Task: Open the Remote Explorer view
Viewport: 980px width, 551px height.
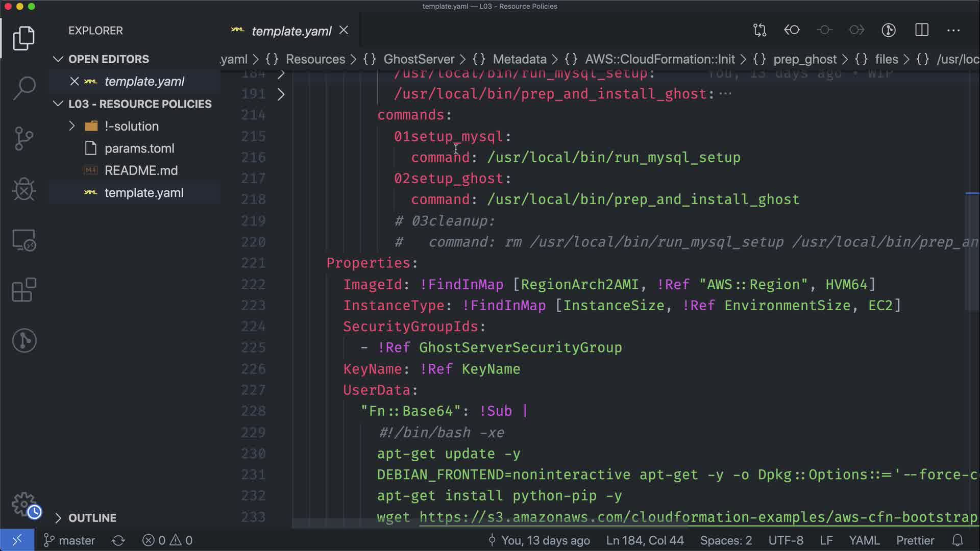Action: pos(24,240)
